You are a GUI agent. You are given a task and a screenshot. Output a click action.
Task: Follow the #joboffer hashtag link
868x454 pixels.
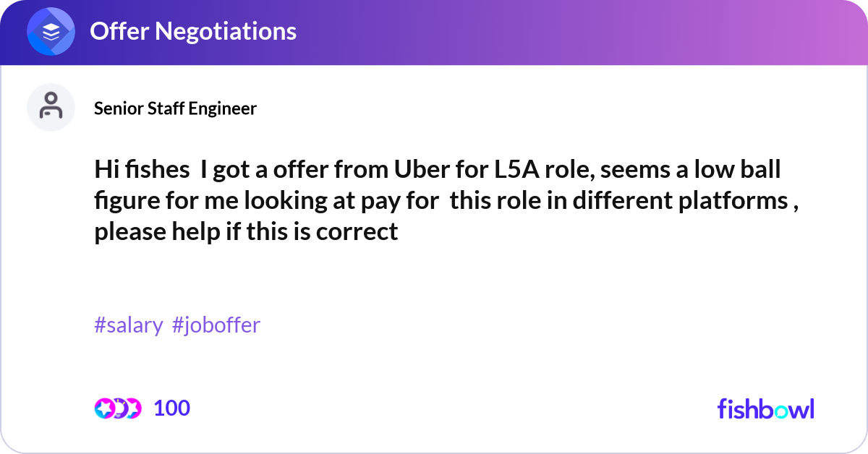[x=216, y=325]
